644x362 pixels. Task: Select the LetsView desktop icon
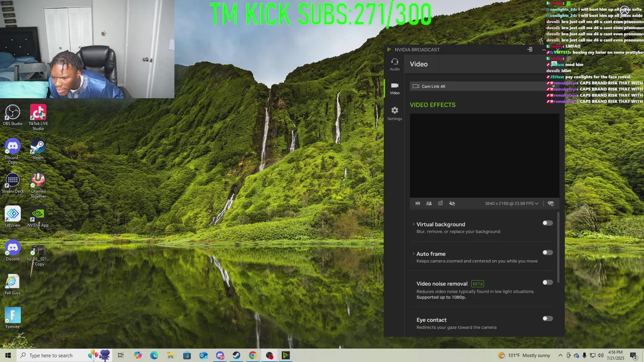[13, 217]
